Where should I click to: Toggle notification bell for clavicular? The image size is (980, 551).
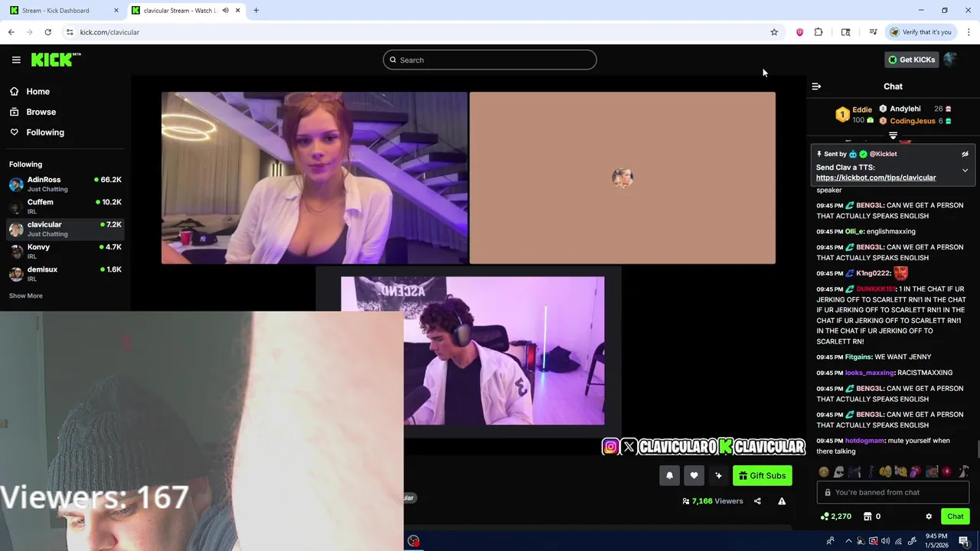tap(669, 475)
